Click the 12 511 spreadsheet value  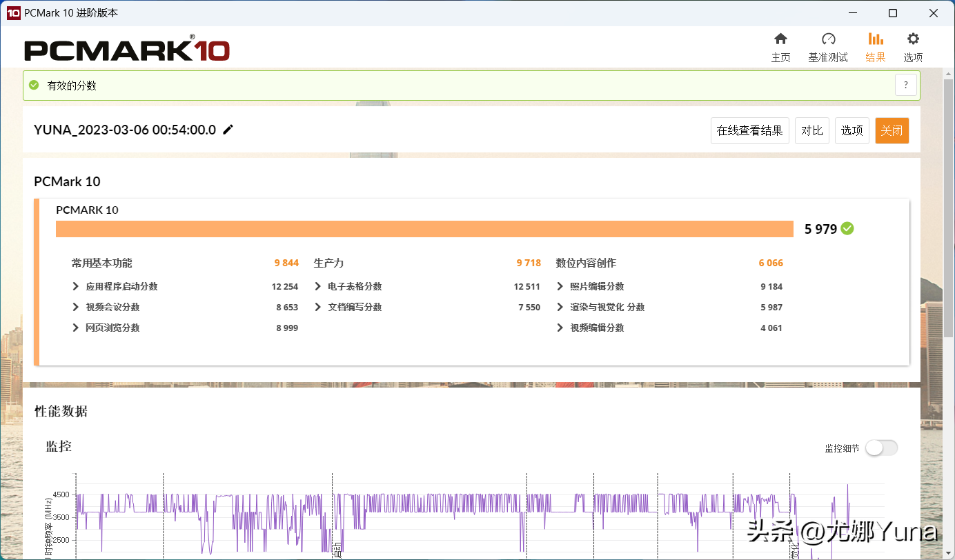(527, 286)
